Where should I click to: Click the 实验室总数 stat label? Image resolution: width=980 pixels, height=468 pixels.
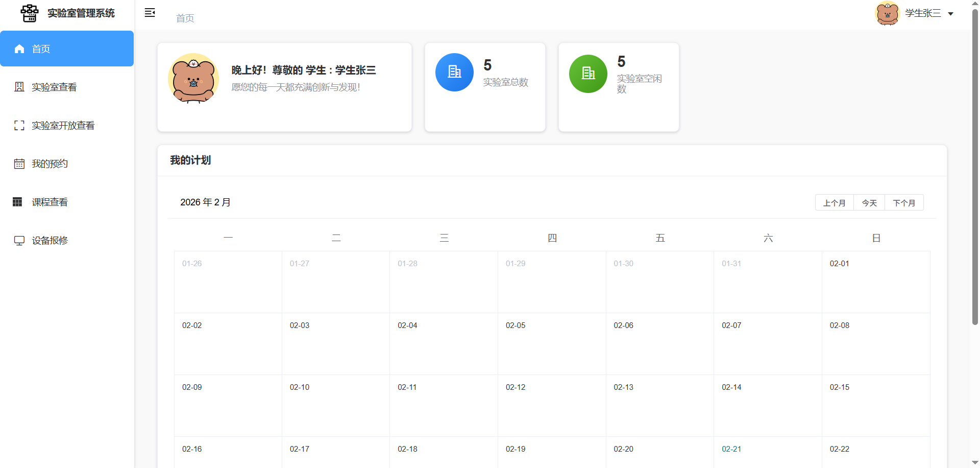click(505, 82)
